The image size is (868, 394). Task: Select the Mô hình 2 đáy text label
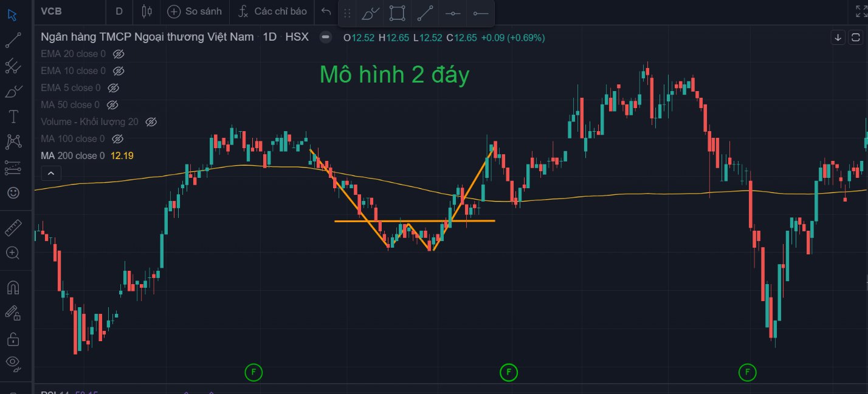click(394, 75)
